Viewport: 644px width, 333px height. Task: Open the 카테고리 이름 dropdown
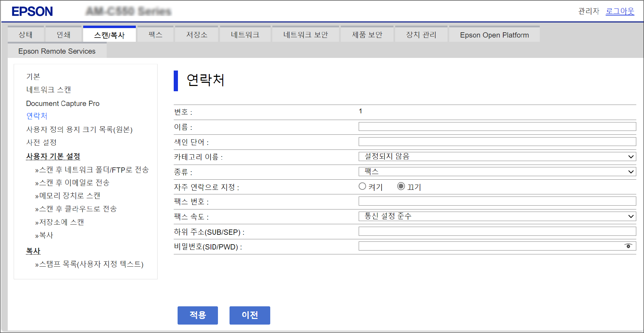point(497,156)
